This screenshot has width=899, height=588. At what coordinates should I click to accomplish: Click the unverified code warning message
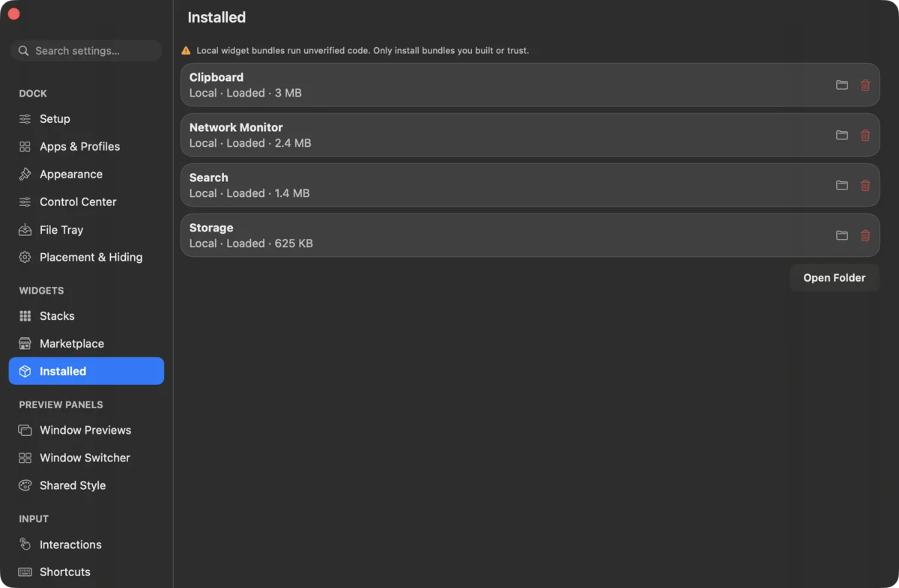[363, 51]
